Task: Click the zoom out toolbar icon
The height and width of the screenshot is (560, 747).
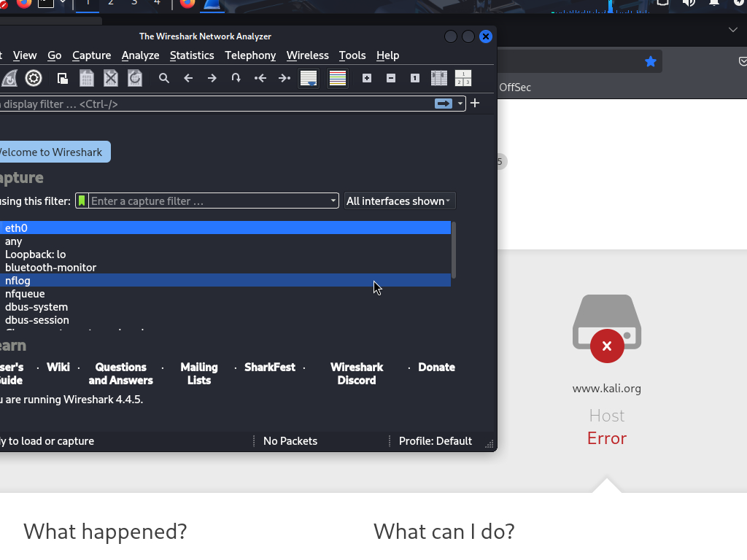Action: click(x=391, y=78)
